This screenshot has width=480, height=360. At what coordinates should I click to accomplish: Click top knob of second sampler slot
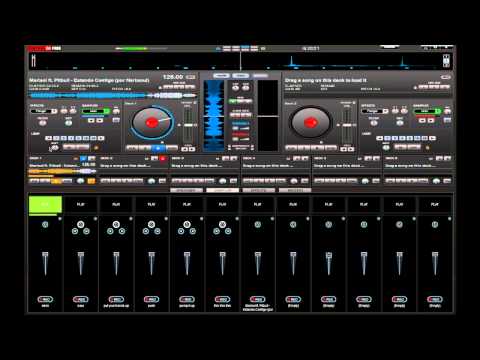coord(81,224)
